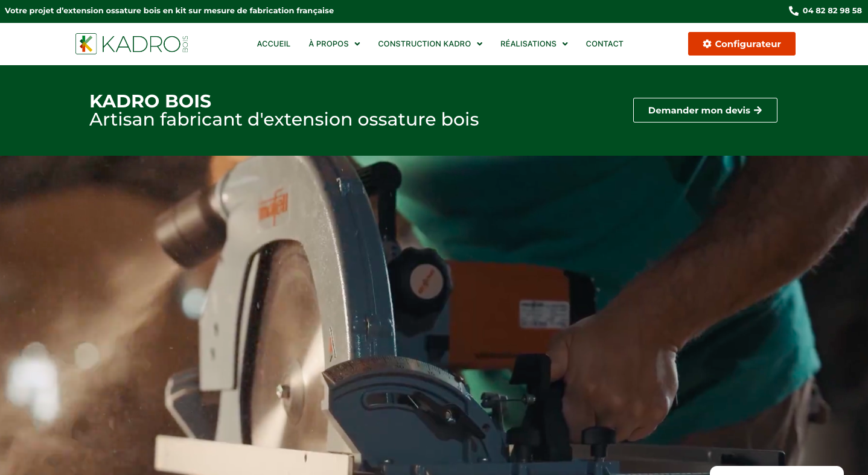Open the CONTACT page from navigation
The image size is (868, 475).
tap(604, 43)
